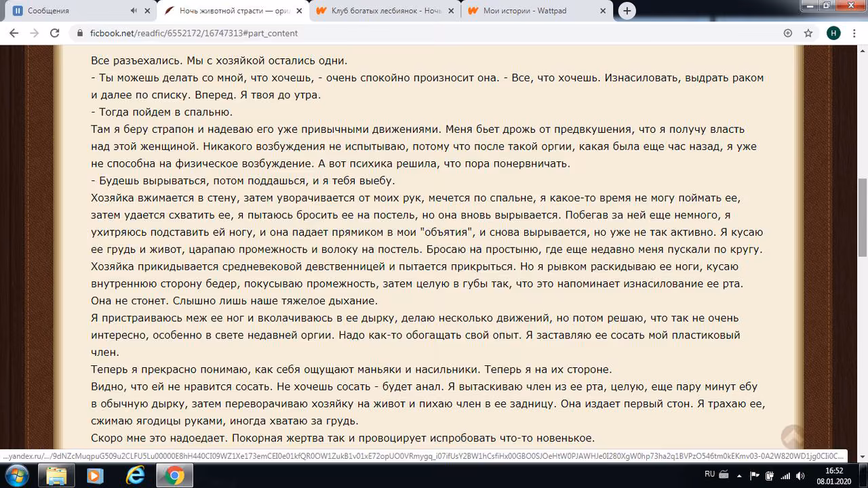The height and width of the screenshot is (488, 868).
Task: Launch Windows Media Player from taskbar
Action: [x=95, y=475]
